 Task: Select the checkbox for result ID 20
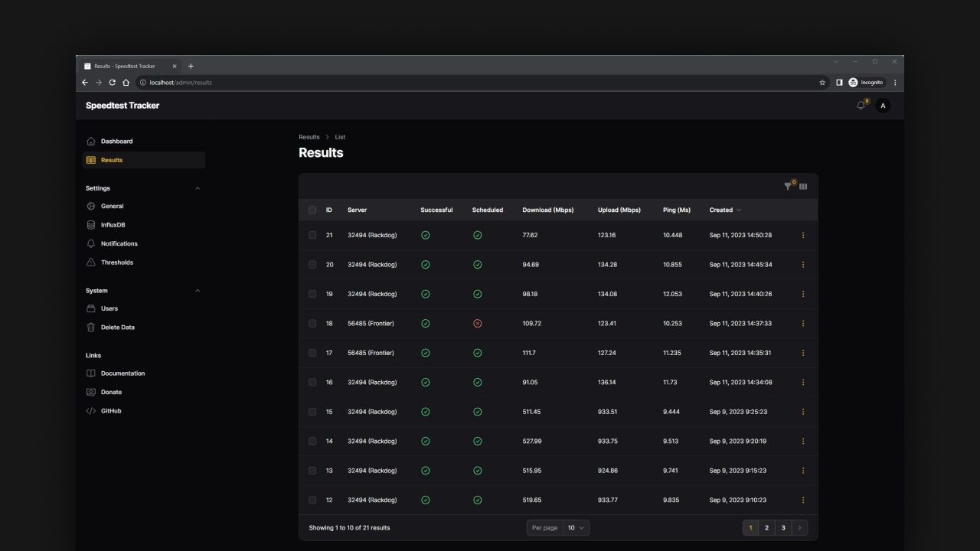[x=312, y=265]
